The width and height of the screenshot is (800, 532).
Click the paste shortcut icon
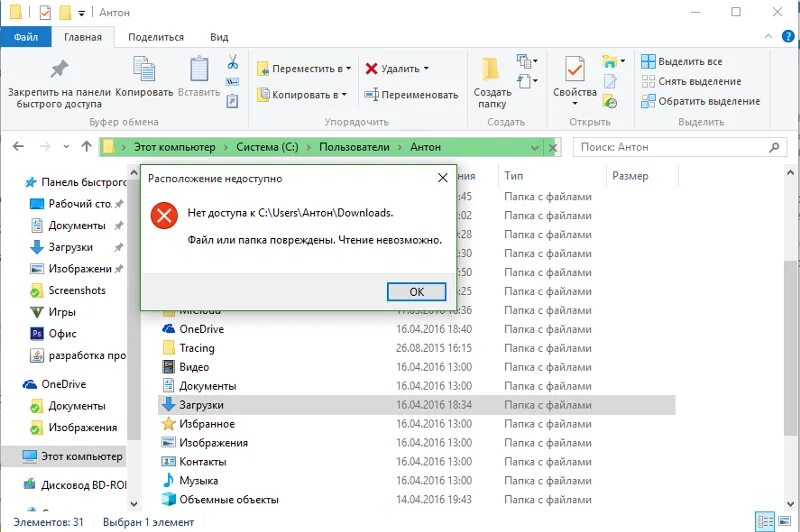click(232, 100)
